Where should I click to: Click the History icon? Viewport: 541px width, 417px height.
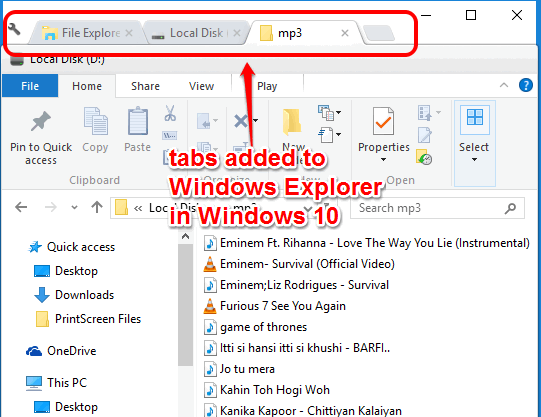pyautogui.click(x=424, y=157)
